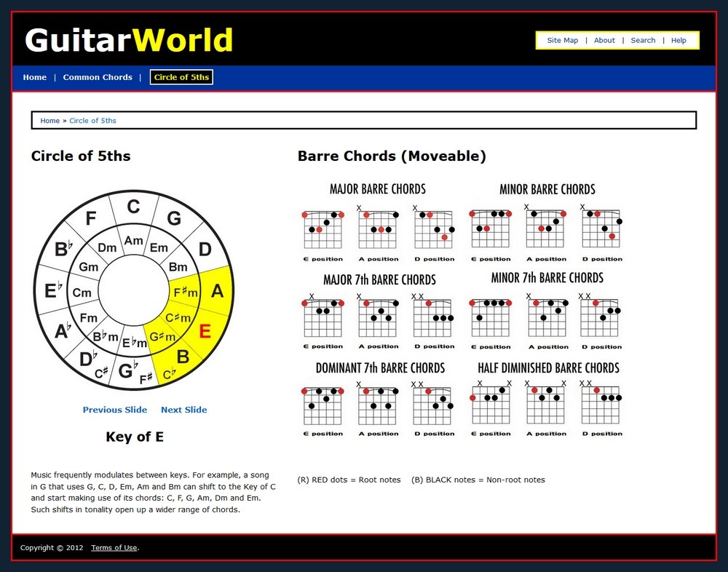
Task: Click the D segment on the outer circle
Action: (205, 250)
